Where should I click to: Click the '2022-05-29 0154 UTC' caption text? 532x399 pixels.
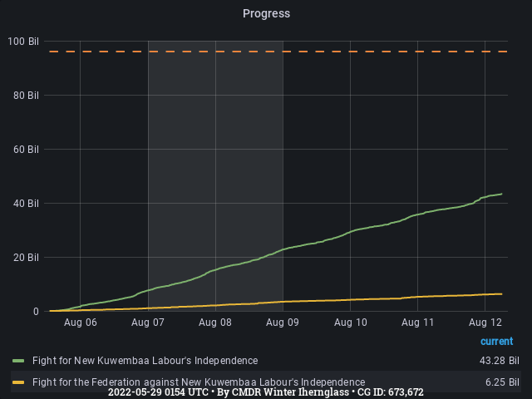158,392
